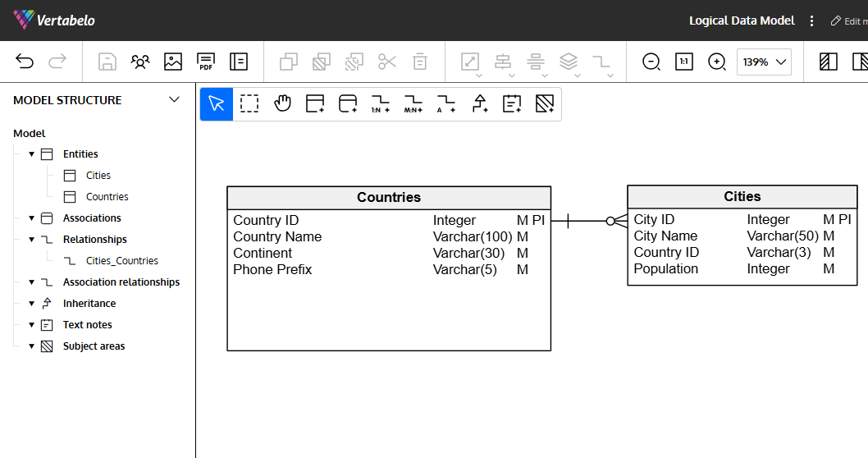Viewport: 868px width, 458px height.
Task: Select the hand pan tool
Action: (282, 103)
